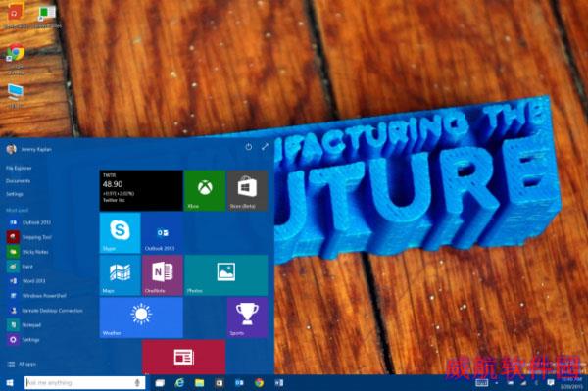Open the OneNote tile
588x391 pixels.
coord(163,275)
